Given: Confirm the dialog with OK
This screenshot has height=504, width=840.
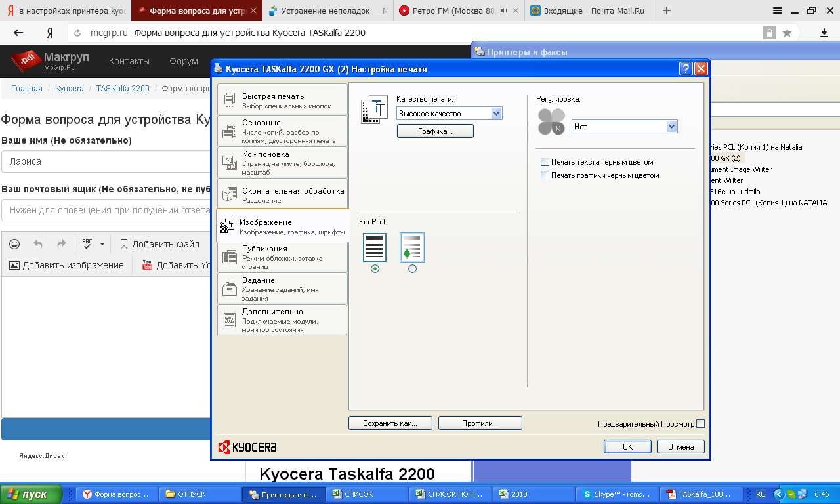Looking at the screenshot, I should [x=627, y=446].
